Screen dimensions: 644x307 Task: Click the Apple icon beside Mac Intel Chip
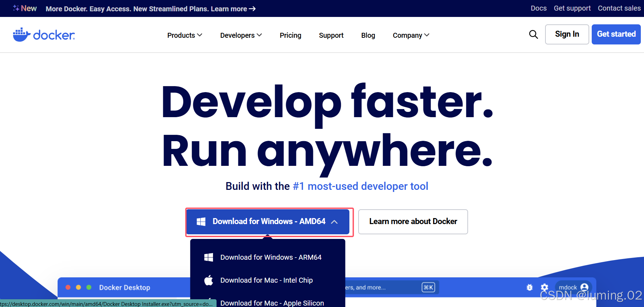click(208, 280)
